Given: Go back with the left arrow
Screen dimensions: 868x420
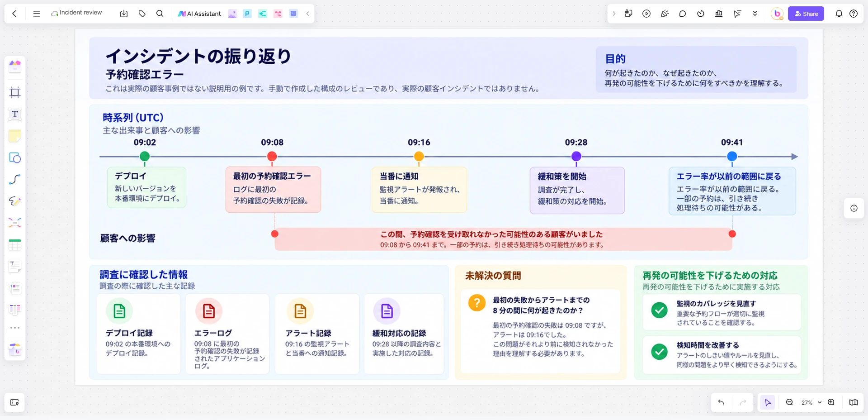Looking at the screenshot, I should pos(14,14).
